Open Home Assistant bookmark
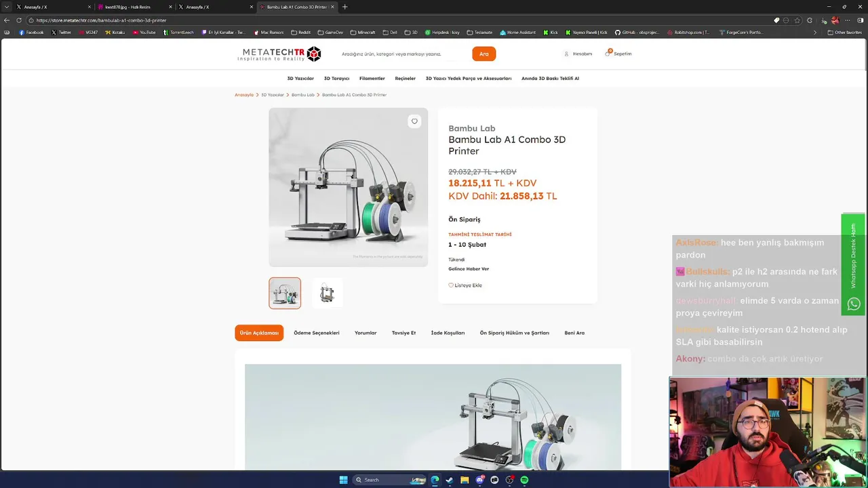Image resolution: width=868 pixels, height=488 pixels. pyautogui.click(x=517, y=32)
